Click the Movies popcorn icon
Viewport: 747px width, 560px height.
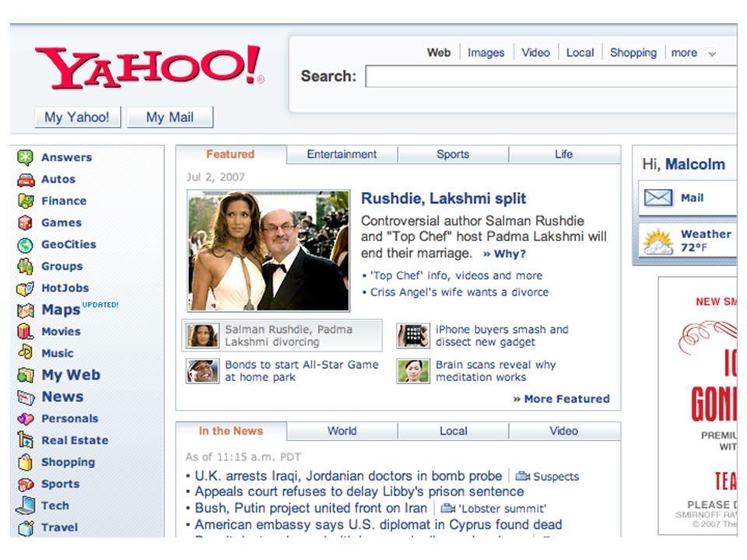click(25, 331)
